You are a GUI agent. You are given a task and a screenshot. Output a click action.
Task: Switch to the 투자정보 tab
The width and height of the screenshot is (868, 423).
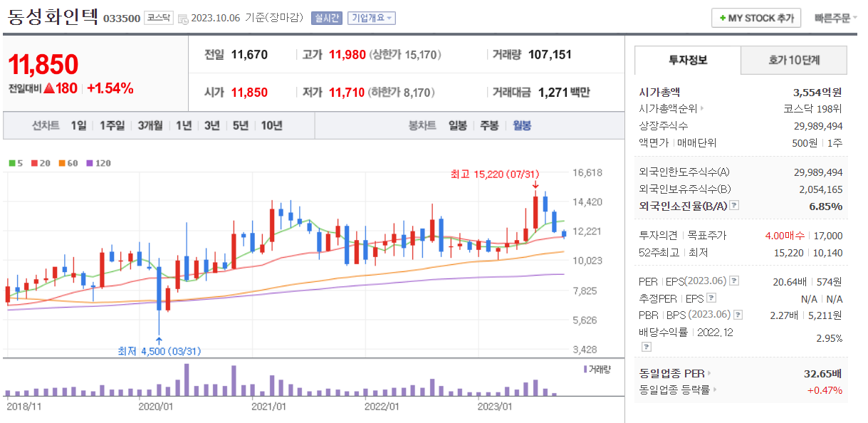[688, 61]
